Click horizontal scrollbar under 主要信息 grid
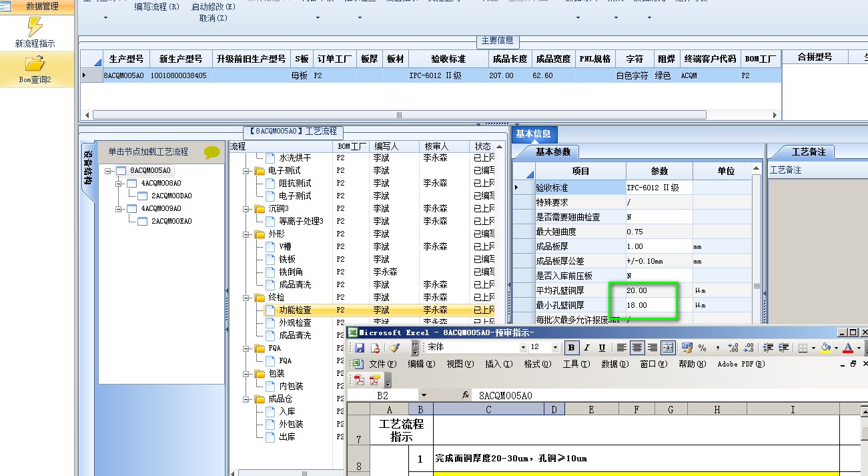This screenshot has height=476, width=868. click(x=399, y=115)
